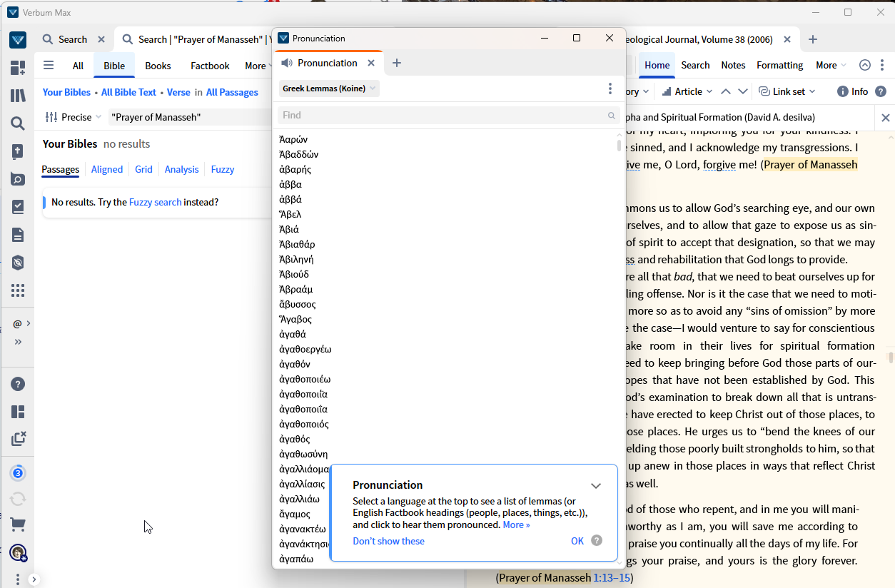895x588 pixels.
Task: Open the Documents icon in left sidebar
Action: coord(18,235)
